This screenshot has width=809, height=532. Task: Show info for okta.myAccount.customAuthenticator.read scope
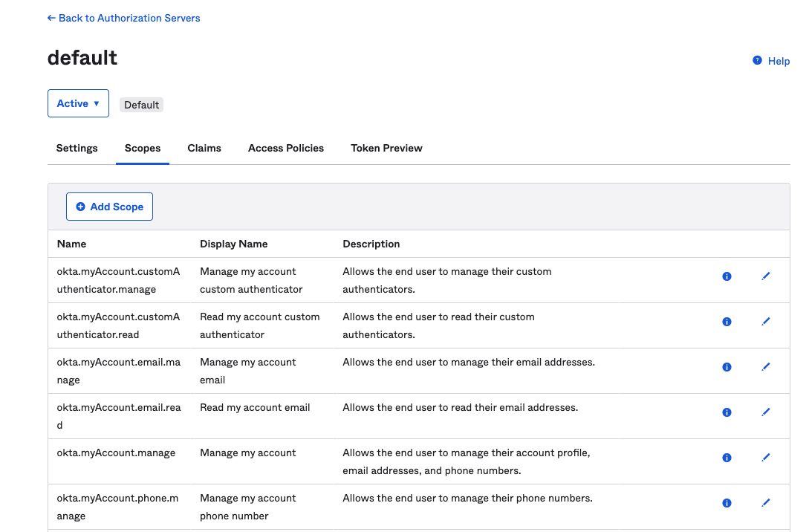(x=727, y=322)
